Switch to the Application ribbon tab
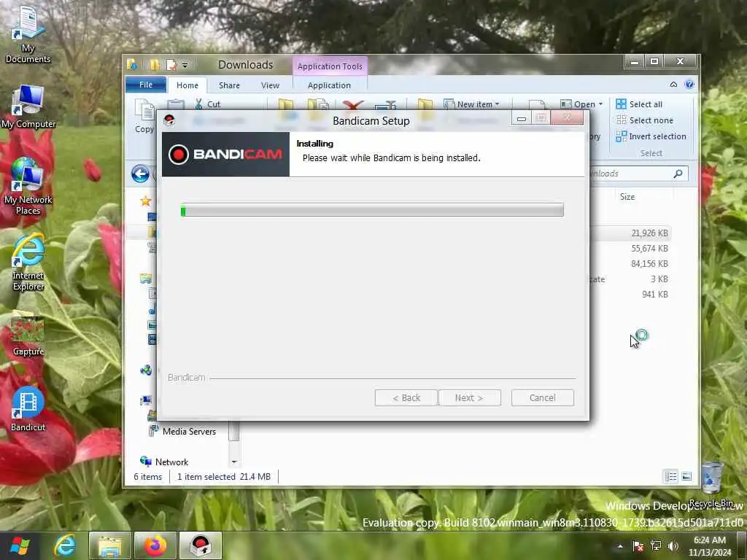This screenshot has width=747, height=560. pyautogui.click(x=329, y=85)
